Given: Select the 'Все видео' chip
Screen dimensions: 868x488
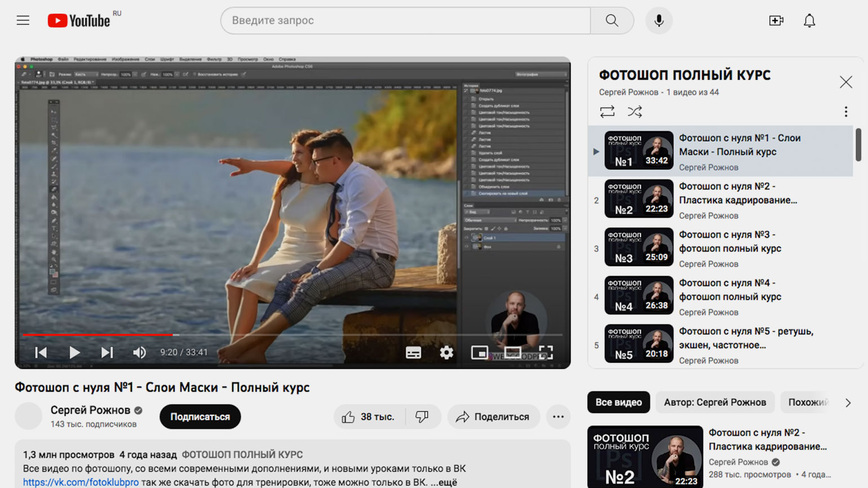Looking at the screenshot, I should pos(619,402).
